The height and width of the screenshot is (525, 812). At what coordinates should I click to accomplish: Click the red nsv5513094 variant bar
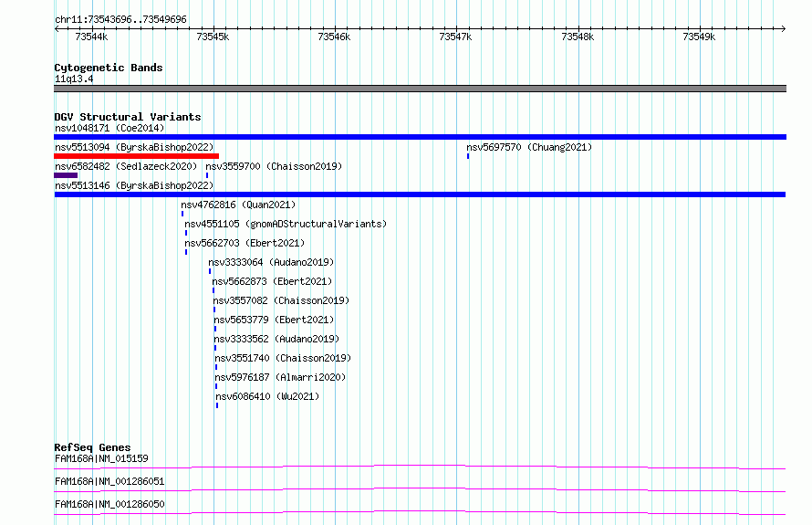(x=136, y=156)
